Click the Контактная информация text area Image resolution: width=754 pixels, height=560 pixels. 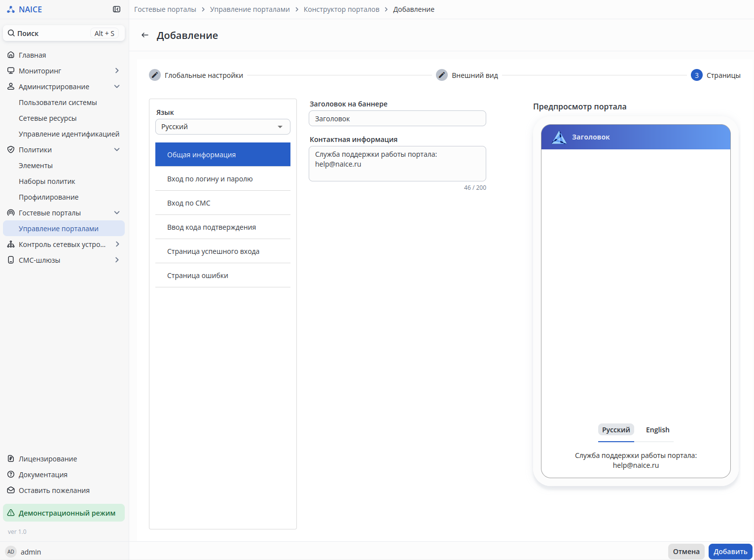pos(397,164)
